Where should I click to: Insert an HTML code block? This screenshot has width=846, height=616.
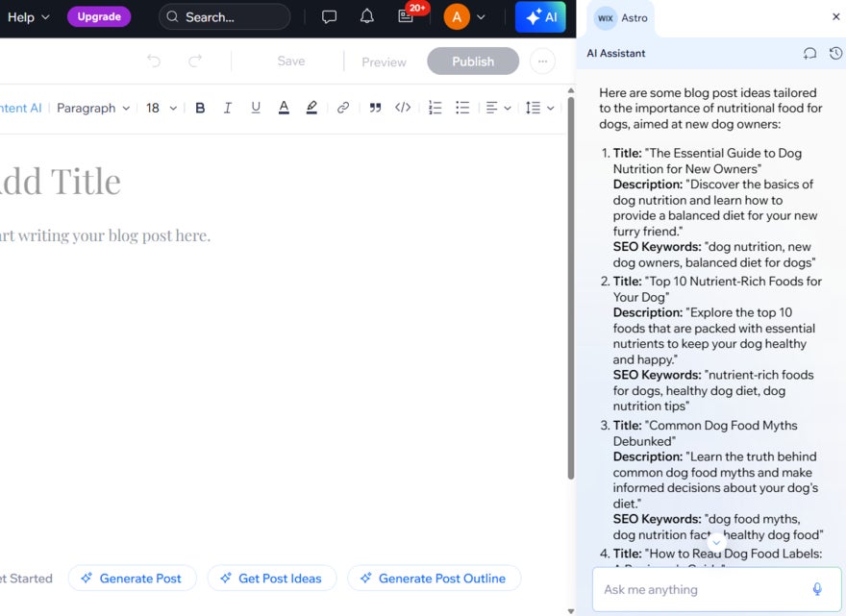[x=403, y=108]
